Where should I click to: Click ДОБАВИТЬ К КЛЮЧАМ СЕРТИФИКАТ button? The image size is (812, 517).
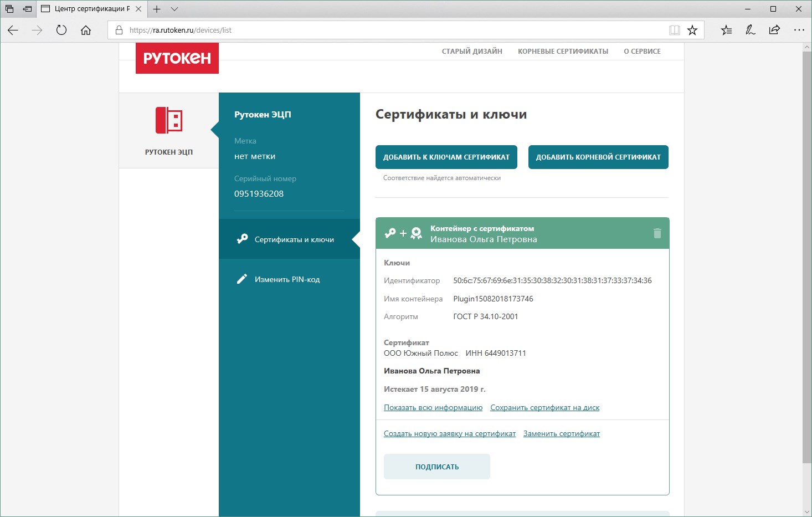click(446, 157)
